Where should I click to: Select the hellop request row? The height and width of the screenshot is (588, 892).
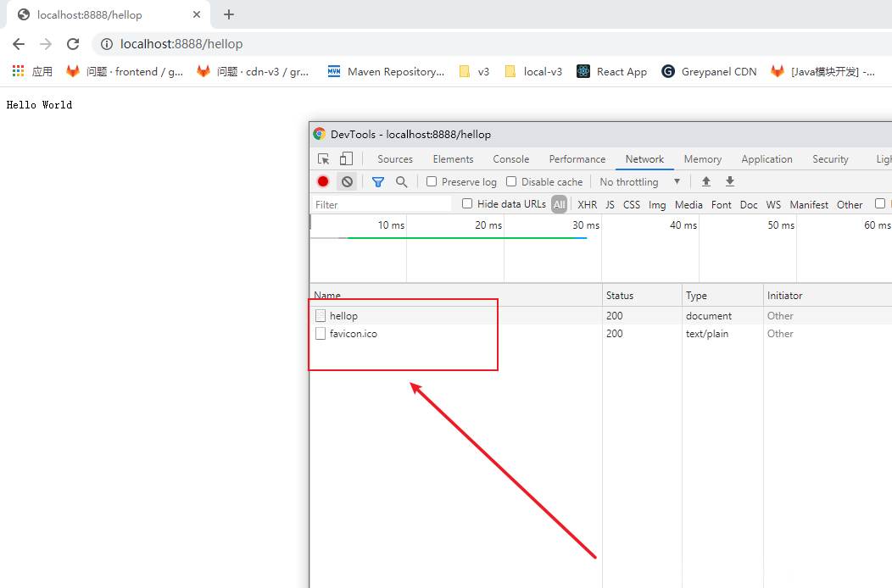pos(343,315)
